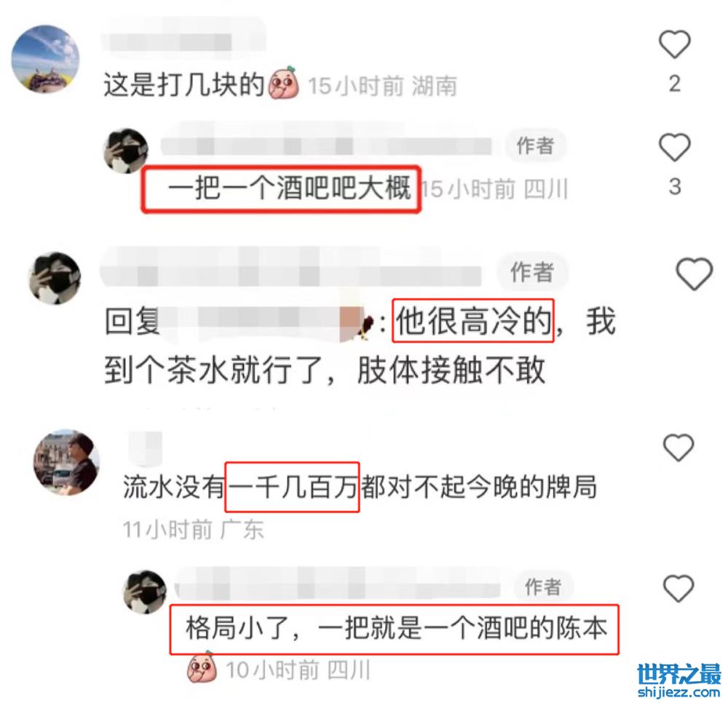Like the comment 这是打几块的

[x=675, y=44]
